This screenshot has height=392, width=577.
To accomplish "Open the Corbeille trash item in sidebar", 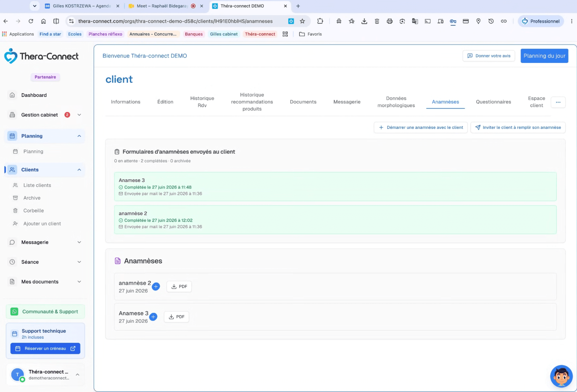I will tap(34, 210).
